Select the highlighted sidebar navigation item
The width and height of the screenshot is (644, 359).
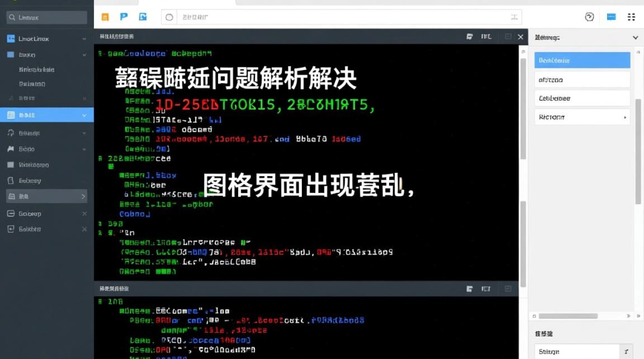(46, 115)
